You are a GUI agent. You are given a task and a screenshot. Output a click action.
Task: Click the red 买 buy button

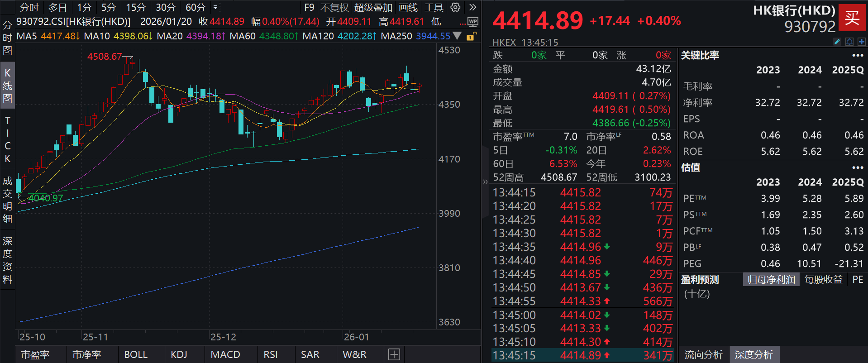[852, 18]
